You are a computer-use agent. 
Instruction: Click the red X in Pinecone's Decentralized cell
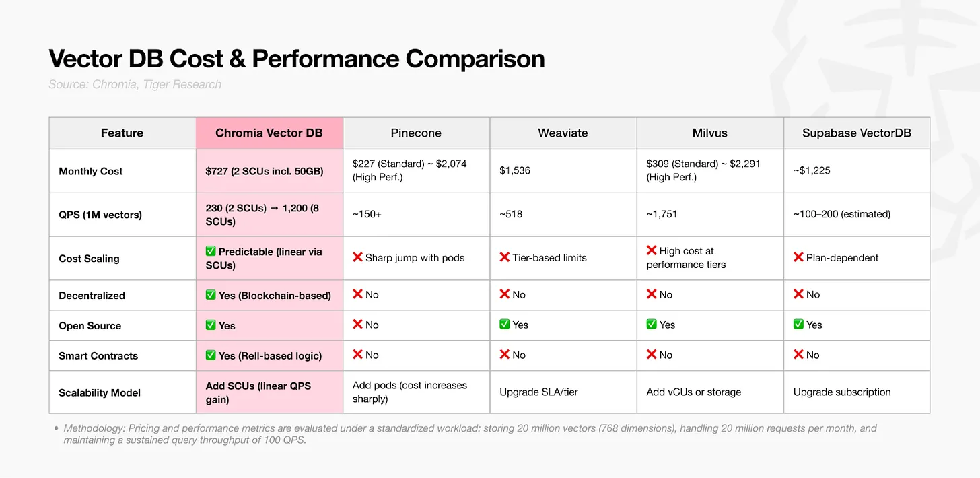pos(358,294)
